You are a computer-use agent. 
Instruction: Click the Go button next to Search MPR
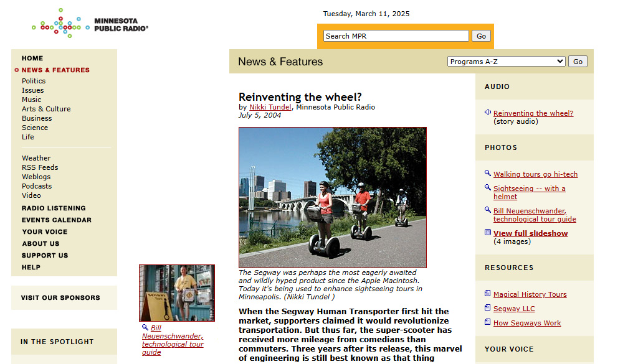click(x=481, y=35)
